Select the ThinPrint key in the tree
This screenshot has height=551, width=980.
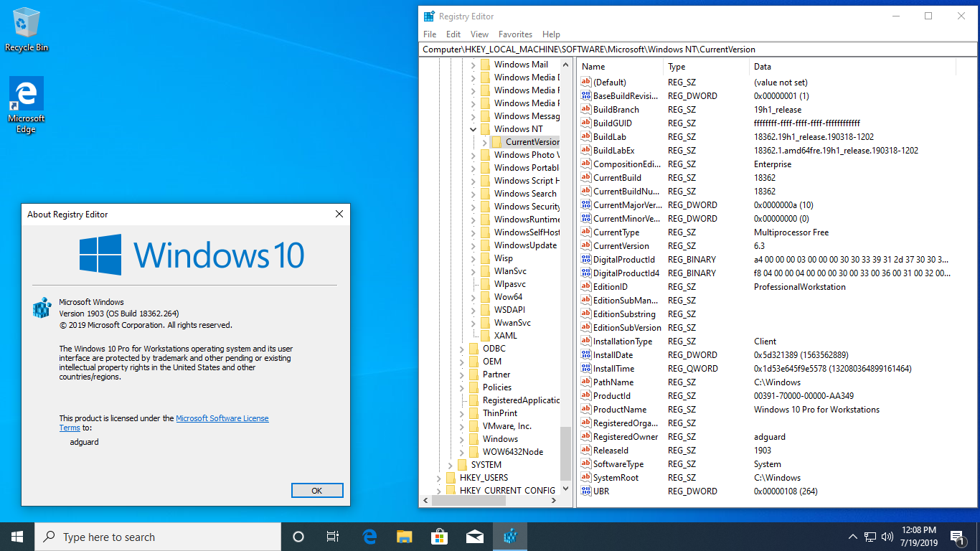click(x=500, y=413)
